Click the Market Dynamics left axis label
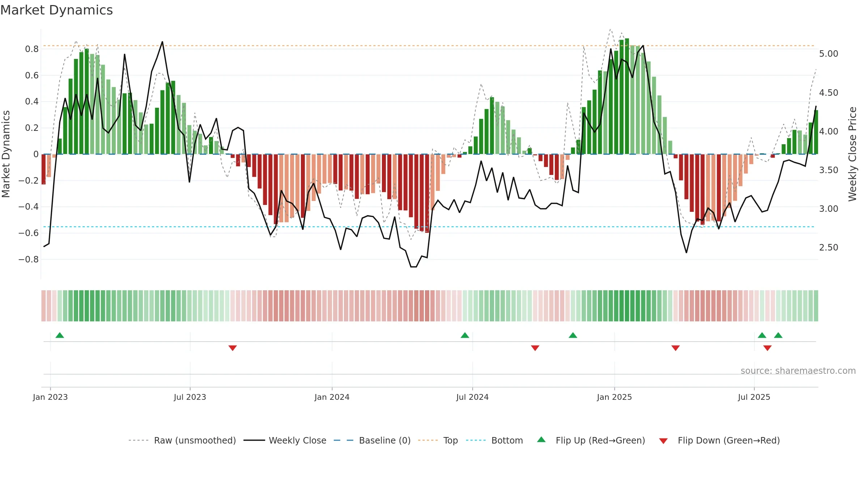The image size is (868, 488). pos(6,154)
